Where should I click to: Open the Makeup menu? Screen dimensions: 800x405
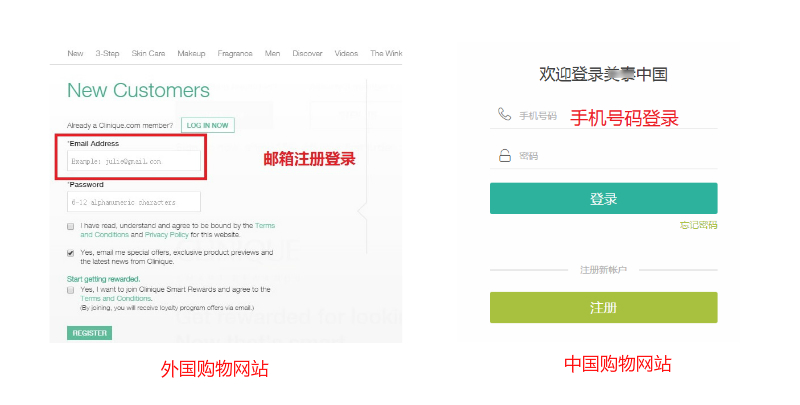pos(191,53)
